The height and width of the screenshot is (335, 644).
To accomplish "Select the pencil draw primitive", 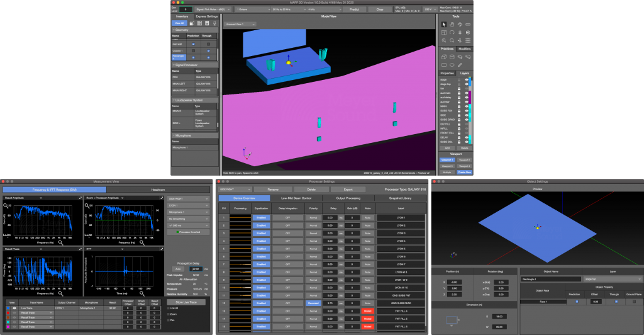I will click(x=460, y=65).
